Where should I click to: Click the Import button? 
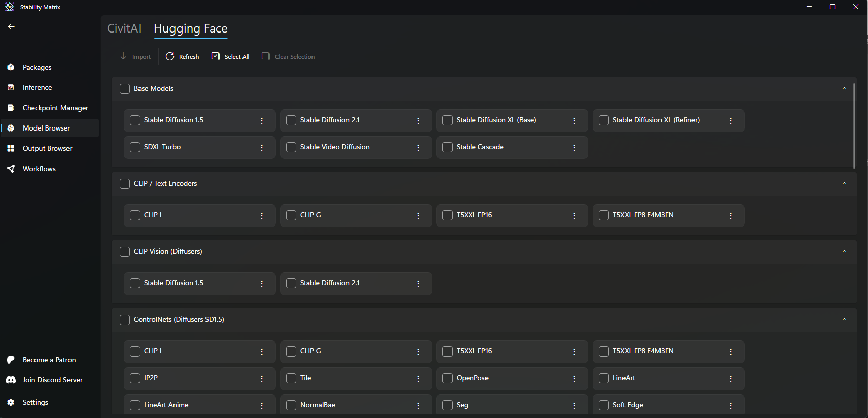[135, 57]
